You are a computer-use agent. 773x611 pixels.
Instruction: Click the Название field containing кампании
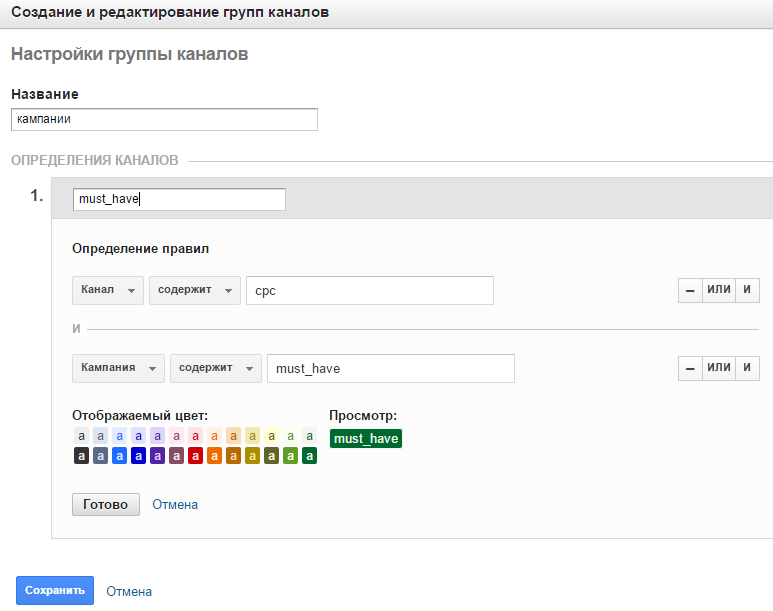tap(164, 119)
